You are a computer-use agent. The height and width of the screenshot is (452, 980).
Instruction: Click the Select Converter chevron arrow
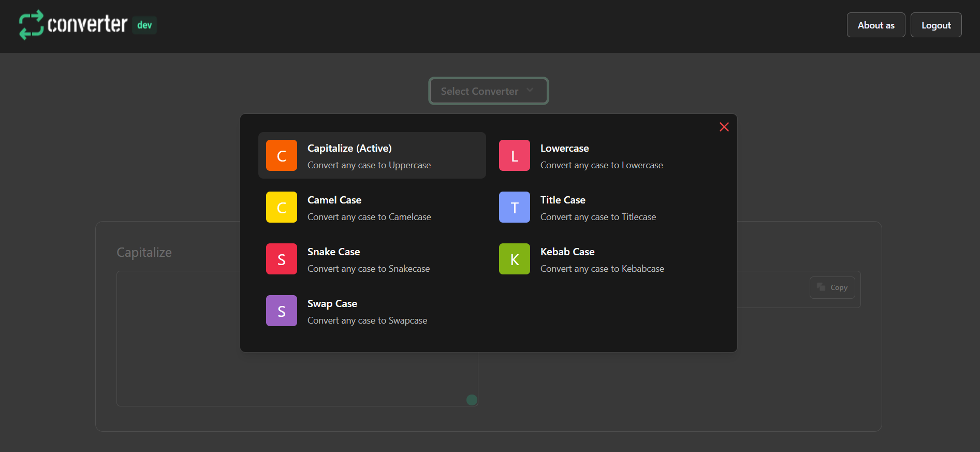(530, 90)
